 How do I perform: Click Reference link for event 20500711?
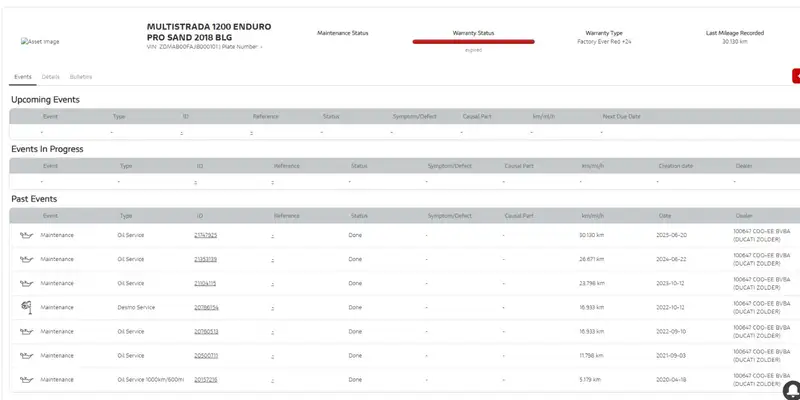point(272,355)
